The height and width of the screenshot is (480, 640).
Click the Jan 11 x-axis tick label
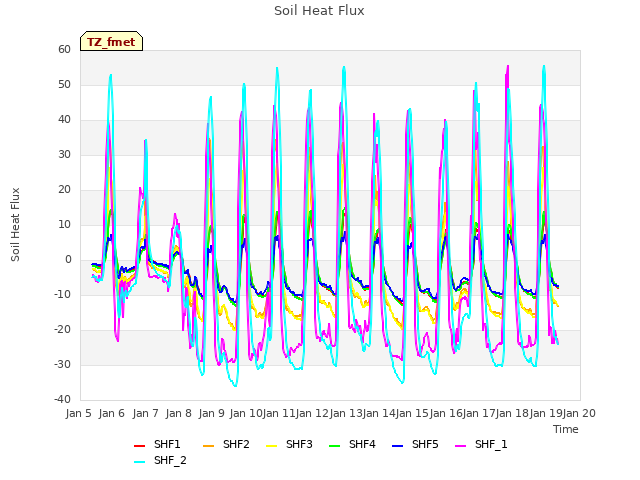tap(279, 413)
